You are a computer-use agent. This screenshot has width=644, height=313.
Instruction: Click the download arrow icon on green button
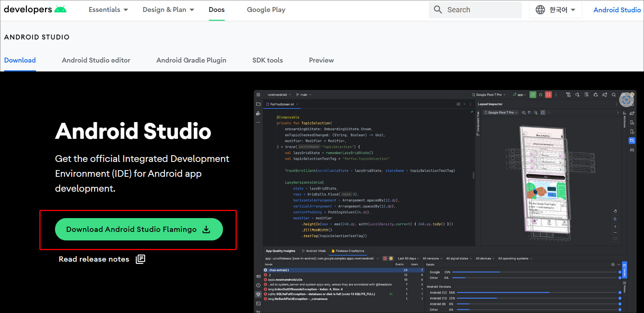206,230
